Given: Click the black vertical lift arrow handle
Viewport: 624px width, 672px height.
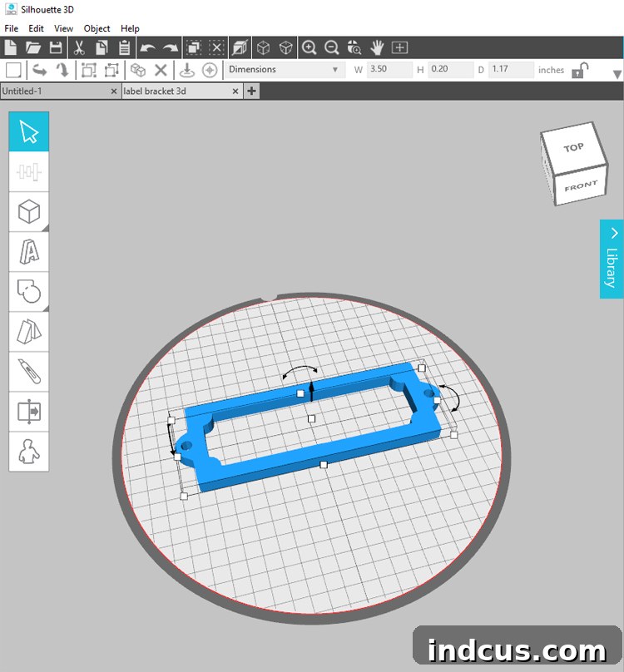Looking at the screenshot, I should pos(312,391).
